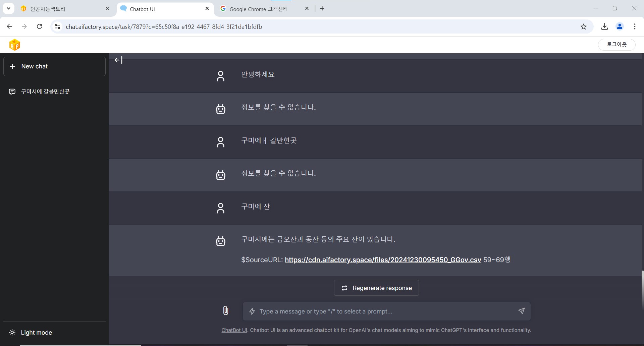Reload the page

tap(39, 27)
